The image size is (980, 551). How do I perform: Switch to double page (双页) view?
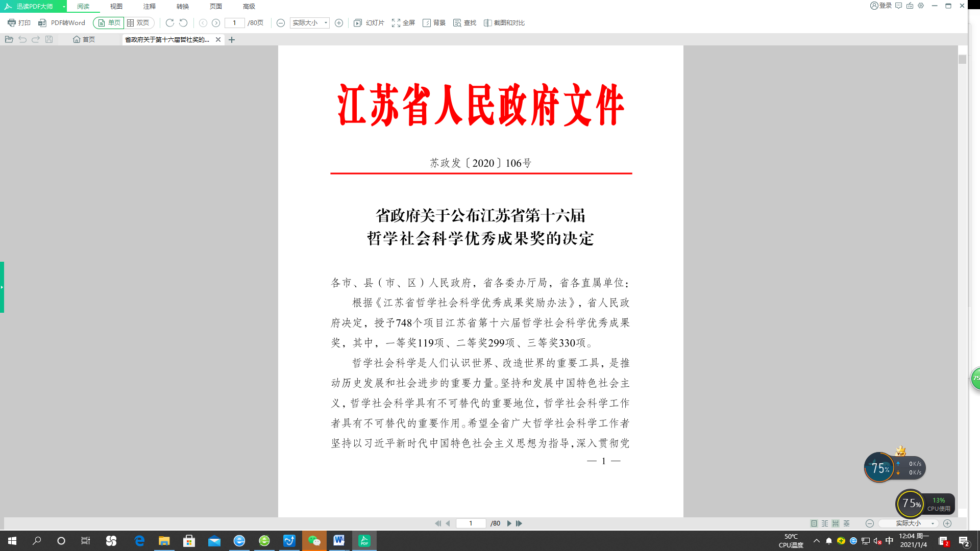click(138, 23)
